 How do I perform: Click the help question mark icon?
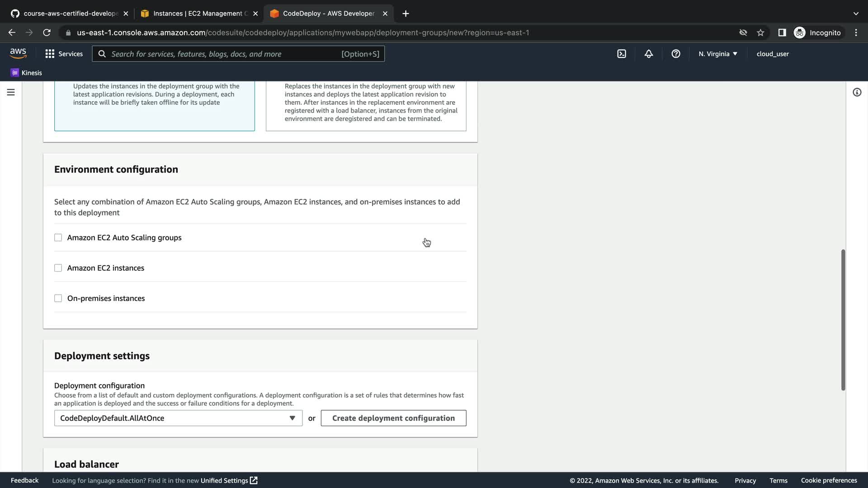click(676, 54)
